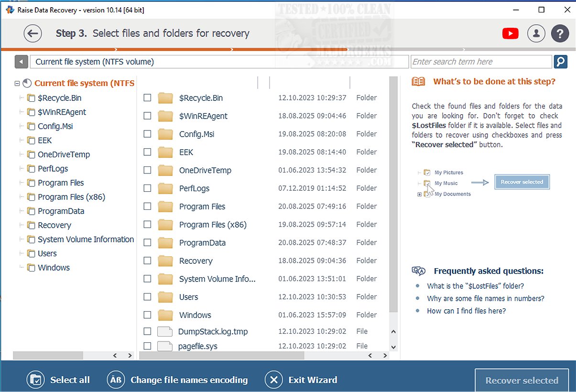Tick the Program Files (x86) checkbox in list

(147, 224)
